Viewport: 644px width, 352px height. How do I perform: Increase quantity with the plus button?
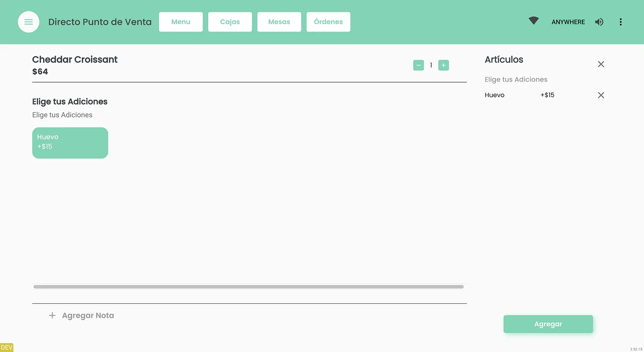point(444,65)
